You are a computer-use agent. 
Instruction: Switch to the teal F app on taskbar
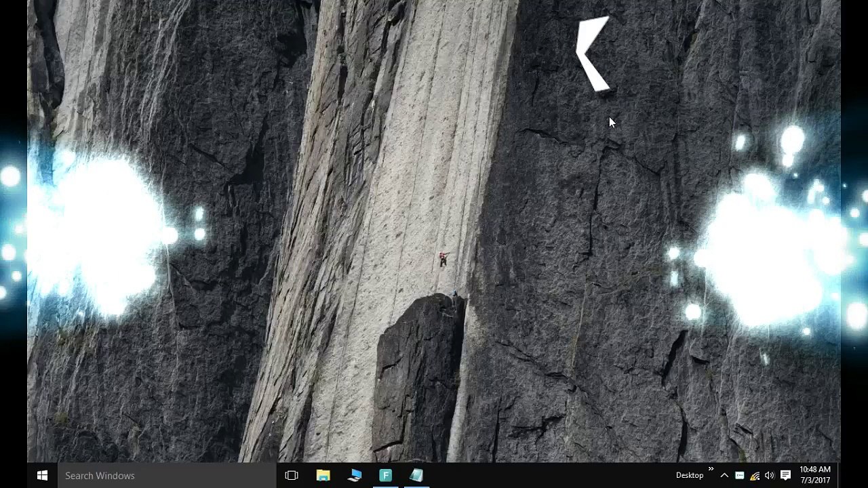pos(385,475)
